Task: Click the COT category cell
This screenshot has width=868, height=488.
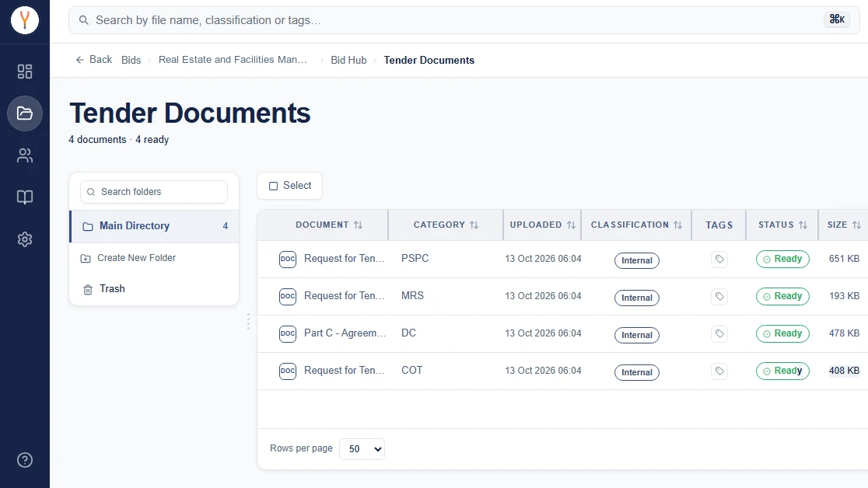Action: pos(412,370)
